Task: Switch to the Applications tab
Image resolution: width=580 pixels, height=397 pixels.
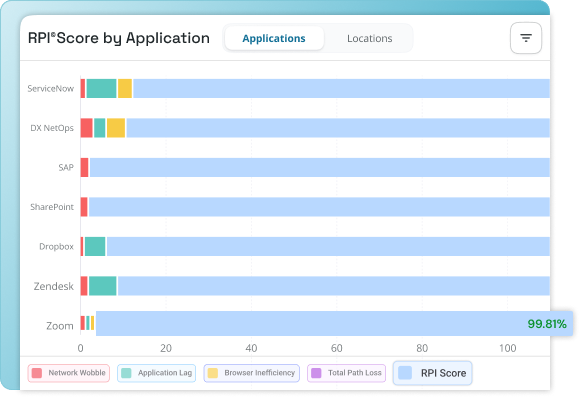Action: [274, 38]
